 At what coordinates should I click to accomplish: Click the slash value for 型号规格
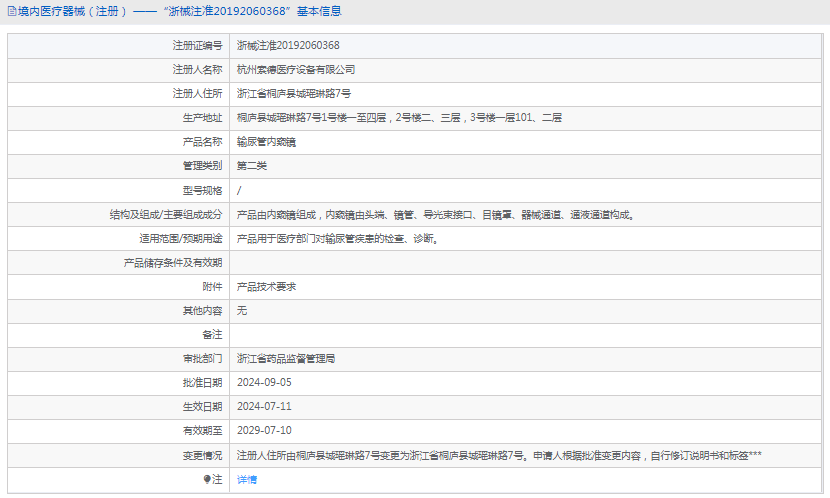click(239, 191)
